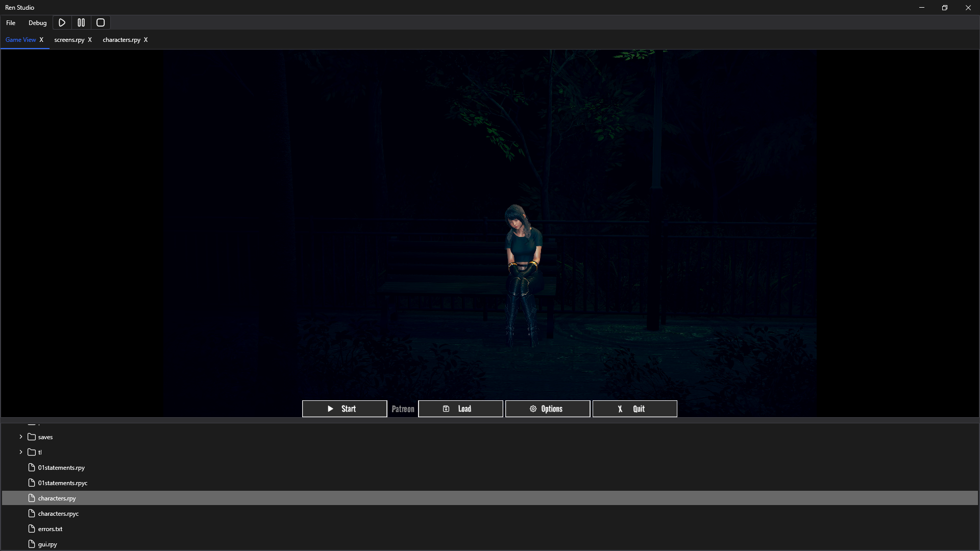
Task: Open gui.rpy in file tree
Action: pos(47,544)
